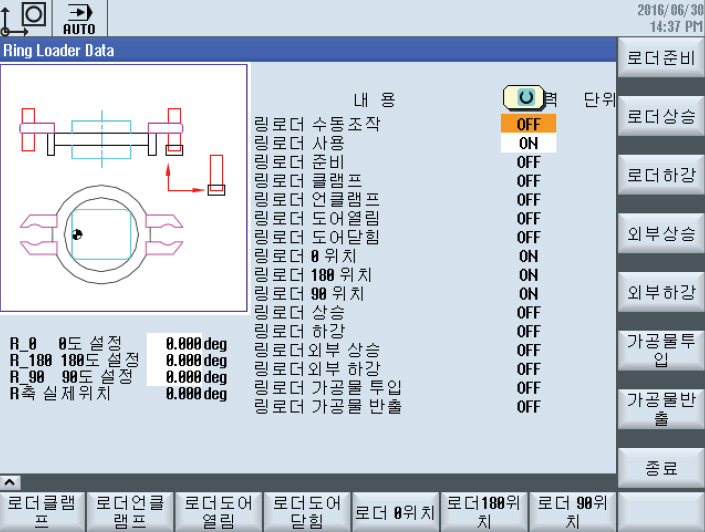Screen dimensions: 705x532
Task: Toggle the 링로더 사용 ON field
Action: click(x=528, y=143)
